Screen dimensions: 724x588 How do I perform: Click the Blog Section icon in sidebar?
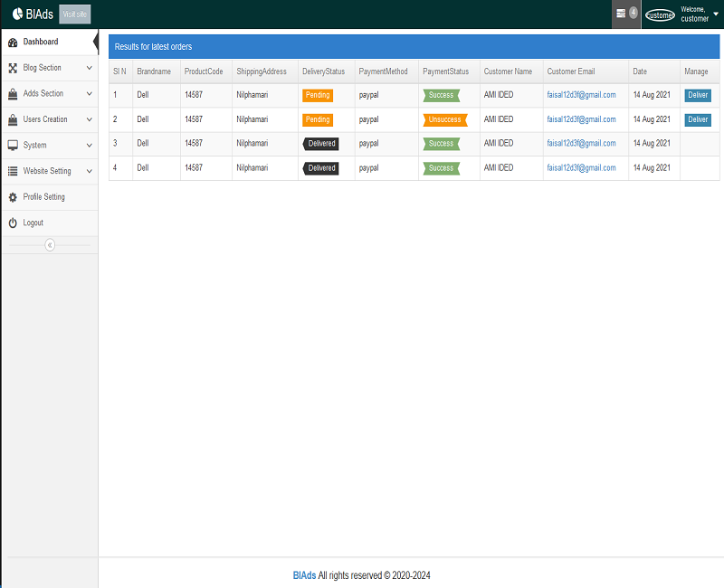[x=13, y=68]
